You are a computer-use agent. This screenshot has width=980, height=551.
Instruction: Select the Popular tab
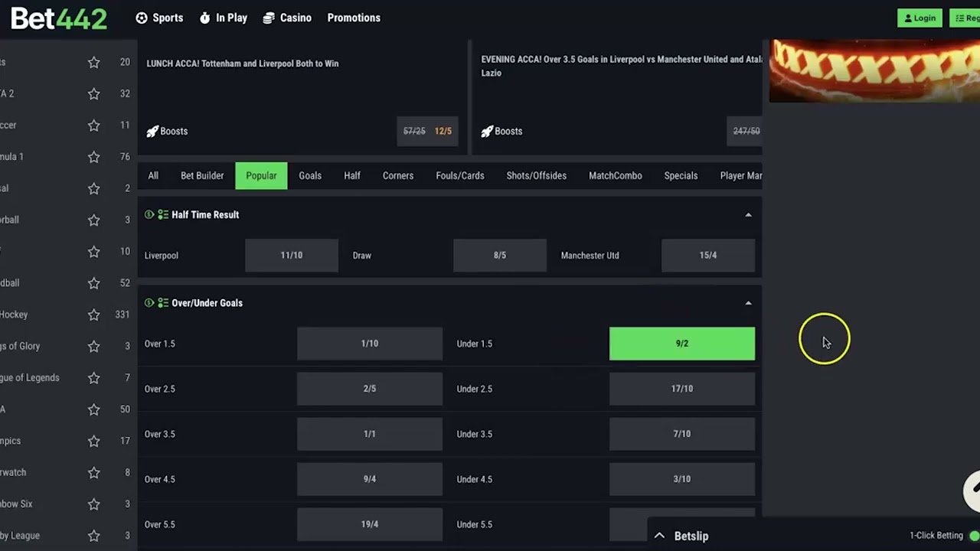261,175
